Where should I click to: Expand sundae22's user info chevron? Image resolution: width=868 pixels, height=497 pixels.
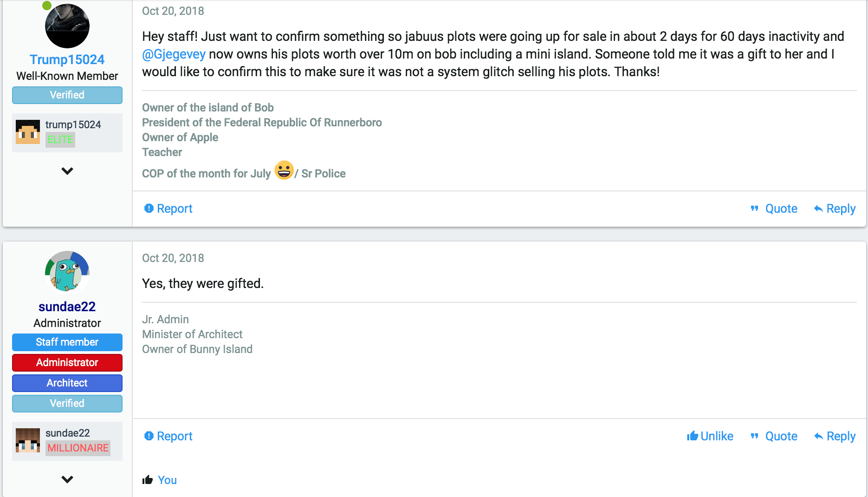click(x=67, y=479)
